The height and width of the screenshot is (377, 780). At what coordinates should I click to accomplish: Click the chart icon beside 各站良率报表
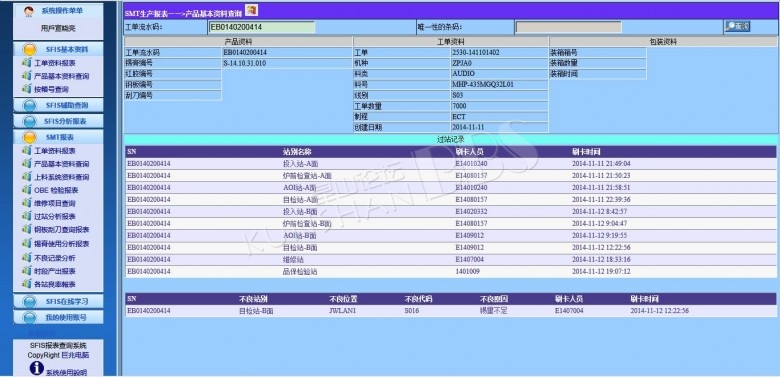click(x=27, y=284)
